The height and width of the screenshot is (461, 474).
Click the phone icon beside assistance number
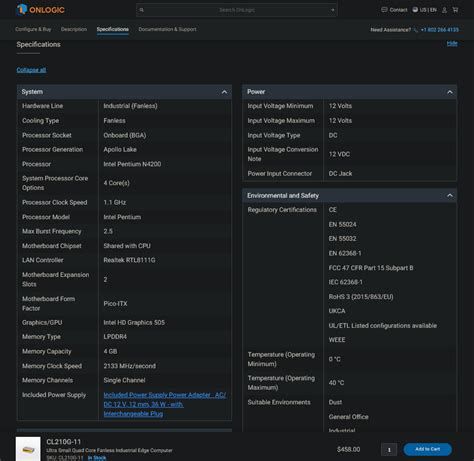415,30
